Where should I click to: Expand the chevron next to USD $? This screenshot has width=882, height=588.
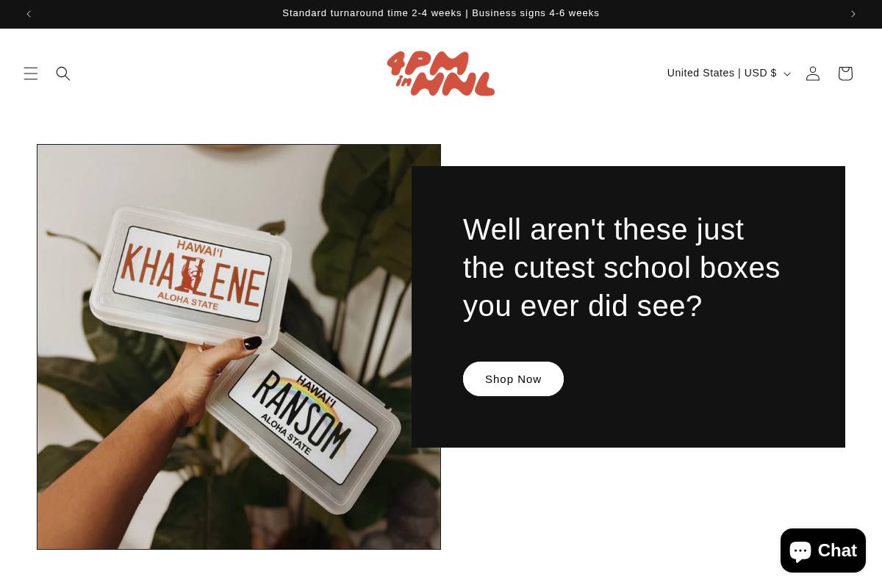pyautogui.click(x=787, y=73)
